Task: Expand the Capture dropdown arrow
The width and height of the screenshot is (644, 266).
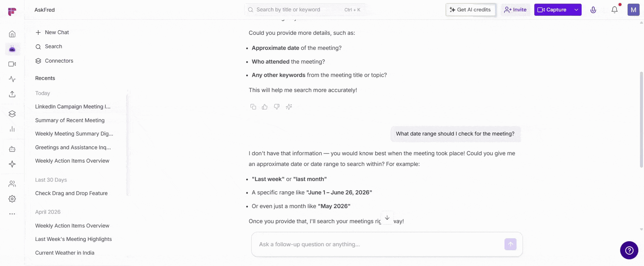Action: tap(576, 10)
